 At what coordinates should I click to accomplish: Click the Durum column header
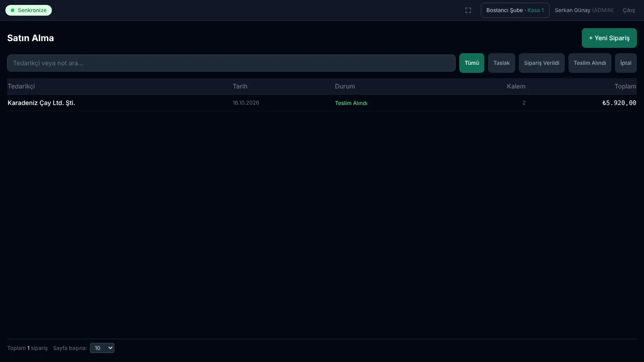pos(345,86)
